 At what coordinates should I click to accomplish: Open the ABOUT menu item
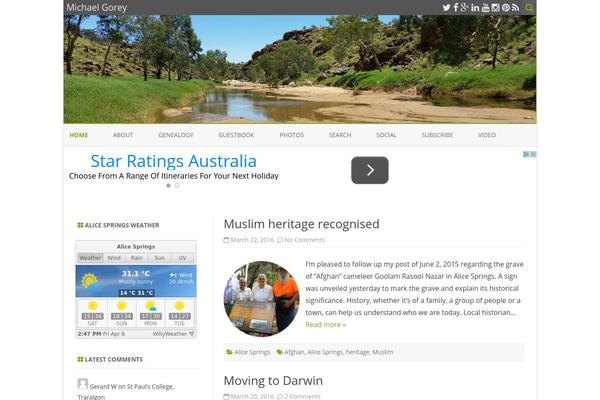click(x=123, y=135)
